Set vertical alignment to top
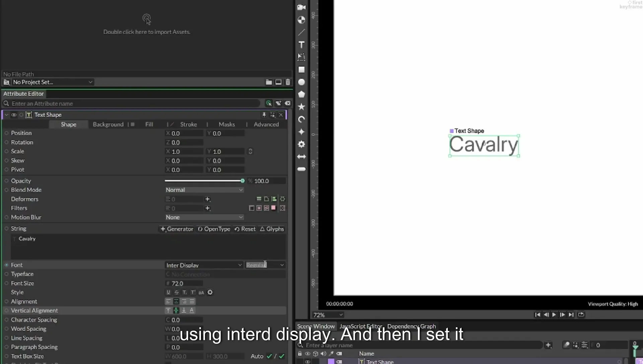This screenshot has height=364, width=643. [x=168, y=310]
